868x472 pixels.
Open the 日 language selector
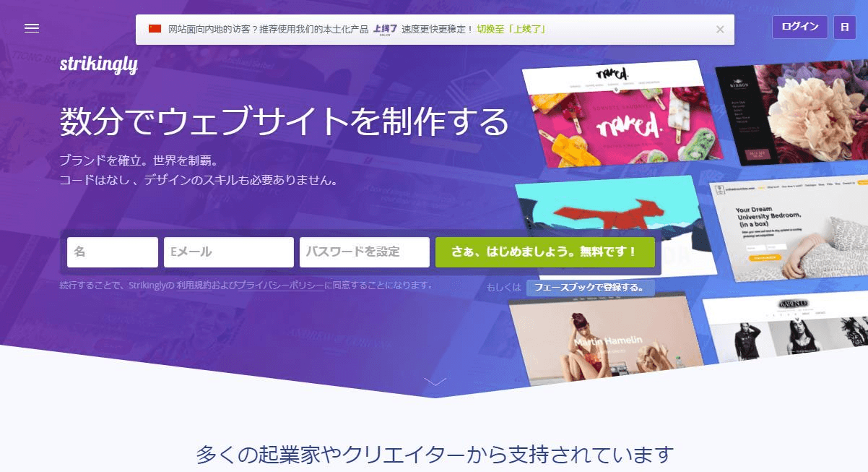(845, 27)
